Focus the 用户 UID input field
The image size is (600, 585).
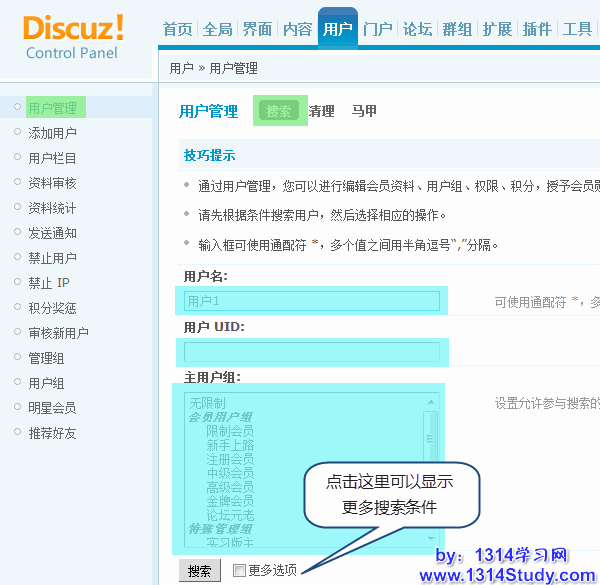(x=311, y=352)
